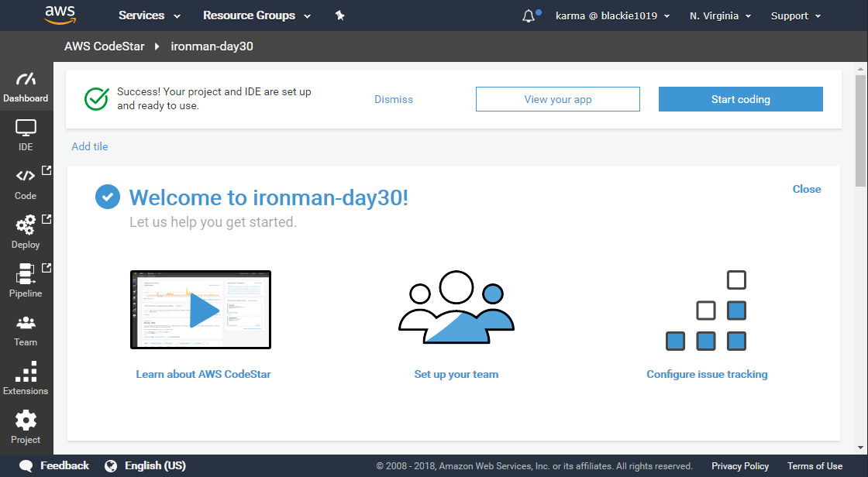Screen dimensions: 868x477
Task: Open the N. Virginia region selector
Action: click(x=721, y=15)
